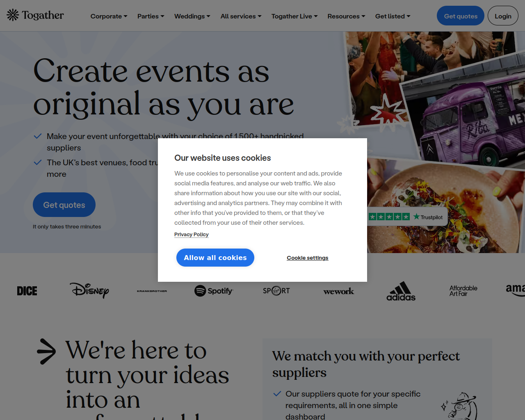Image resolution: width=525 pixels, height=420 pixels.
Task: Open the Get listed menu
Action: coord(393,16)
